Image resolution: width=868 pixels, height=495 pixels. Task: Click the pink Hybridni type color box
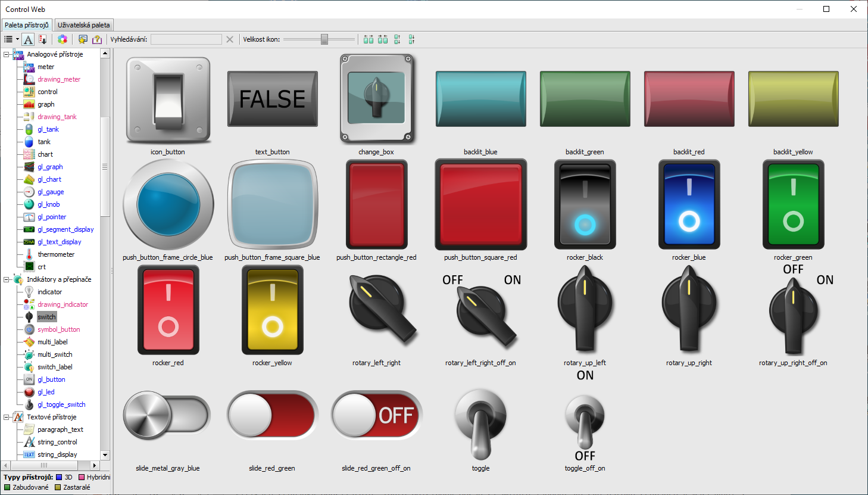[82, 477]
